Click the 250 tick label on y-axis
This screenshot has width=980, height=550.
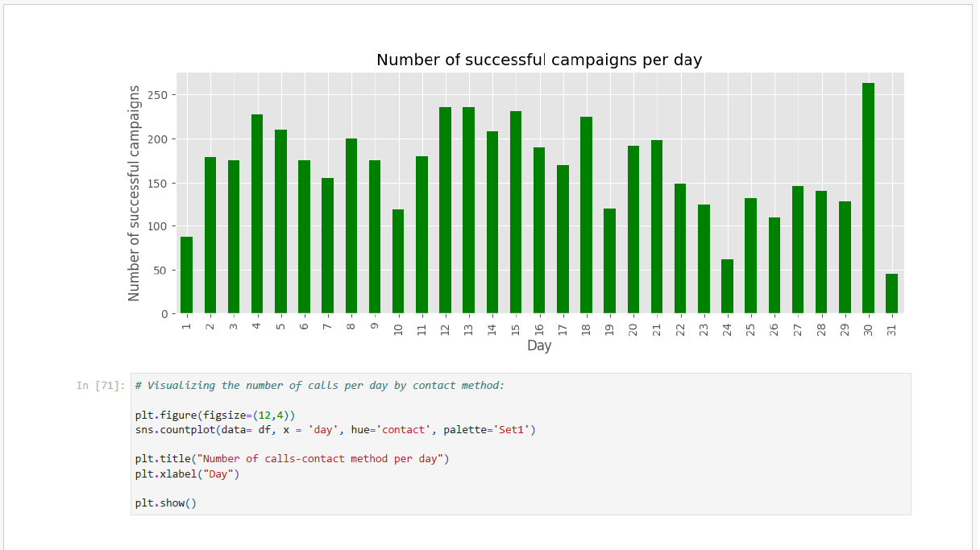[x=156, y=95]
